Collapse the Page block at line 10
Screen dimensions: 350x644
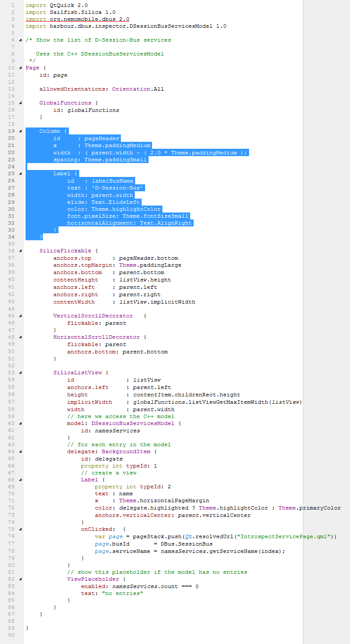(x=20, y=68)
